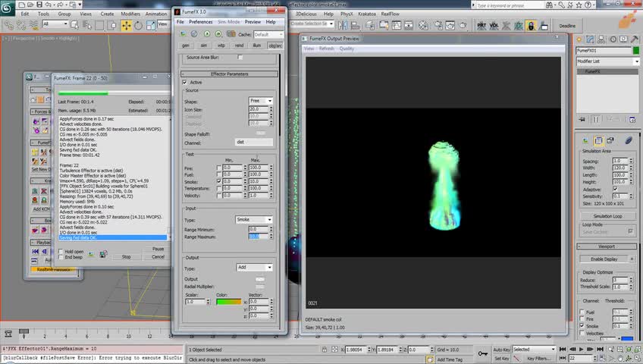Viewport: 643px width, 364px height.
Task: Click the Align tool in main toolbar
Action: click(x=355, y=26)
